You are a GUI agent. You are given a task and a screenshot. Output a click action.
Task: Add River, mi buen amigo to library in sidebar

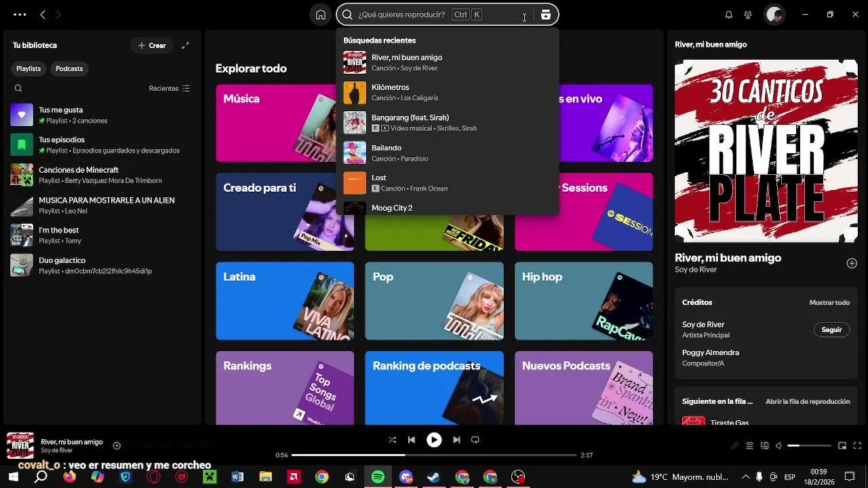852,263
